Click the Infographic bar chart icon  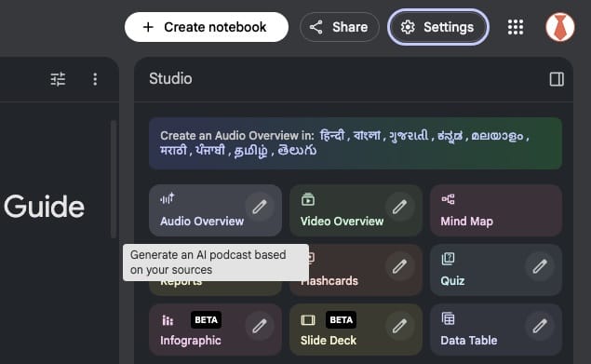[x=168, y=320]
